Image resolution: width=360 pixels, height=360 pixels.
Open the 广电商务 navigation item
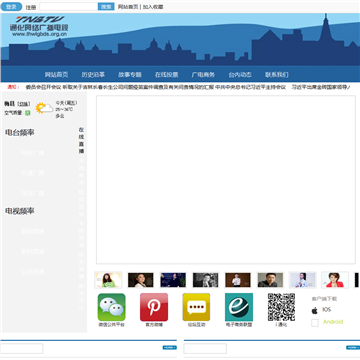point(203,75)
